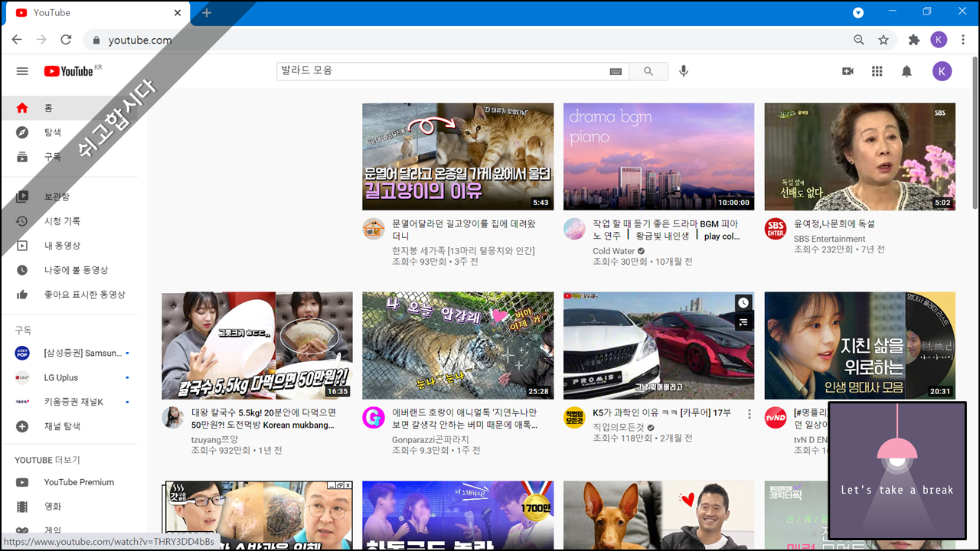This screenshot has height=551, width=980.
Task: Open Chrome's three-dot menu
Action: (964, 40)
